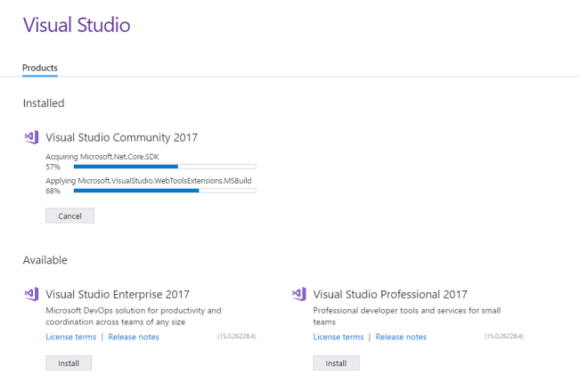Viewport: 579px width, 392px height.
Task: Install Visual Studio Enterprise 2017
Action: (x=69, y=363)
